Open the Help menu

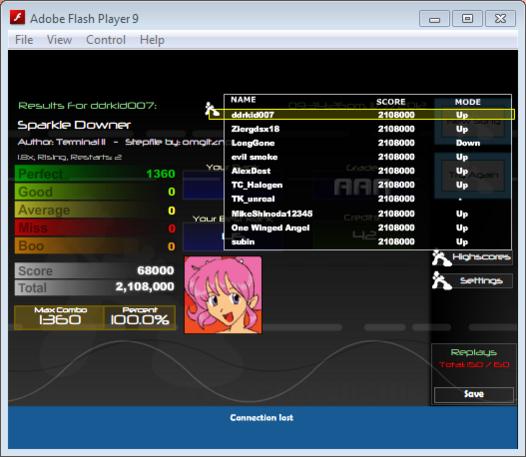[152, 40]
